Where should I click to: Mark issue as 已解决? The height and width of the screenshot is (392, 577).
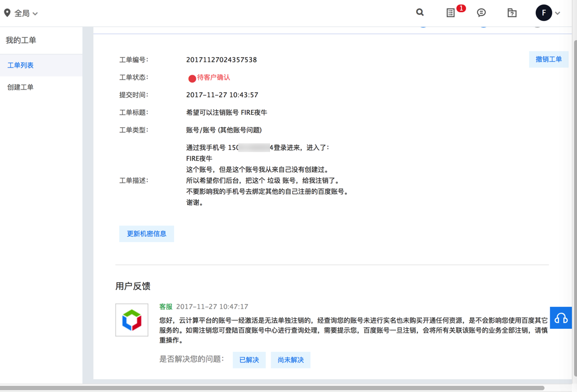coord(249,360)
